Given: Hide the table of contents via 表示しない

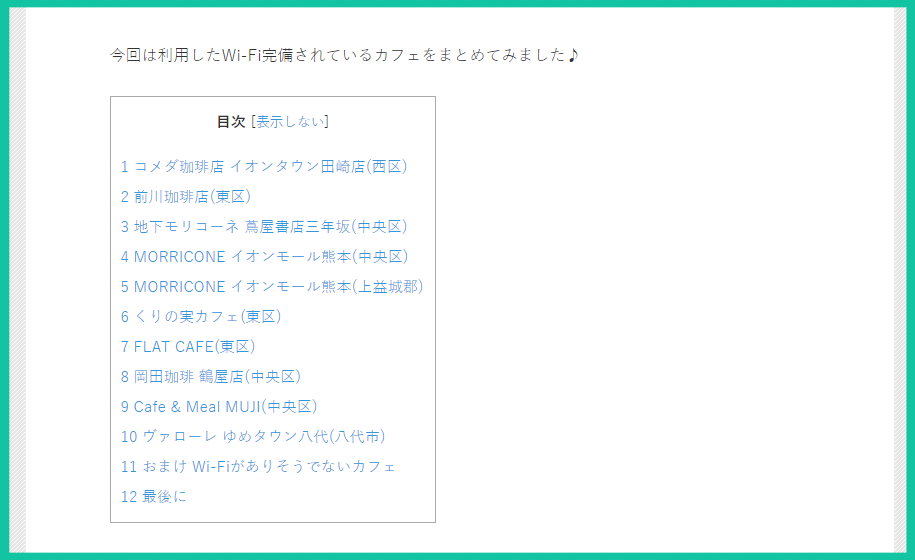Looking at the screenshot, I should tap(290, 122).
